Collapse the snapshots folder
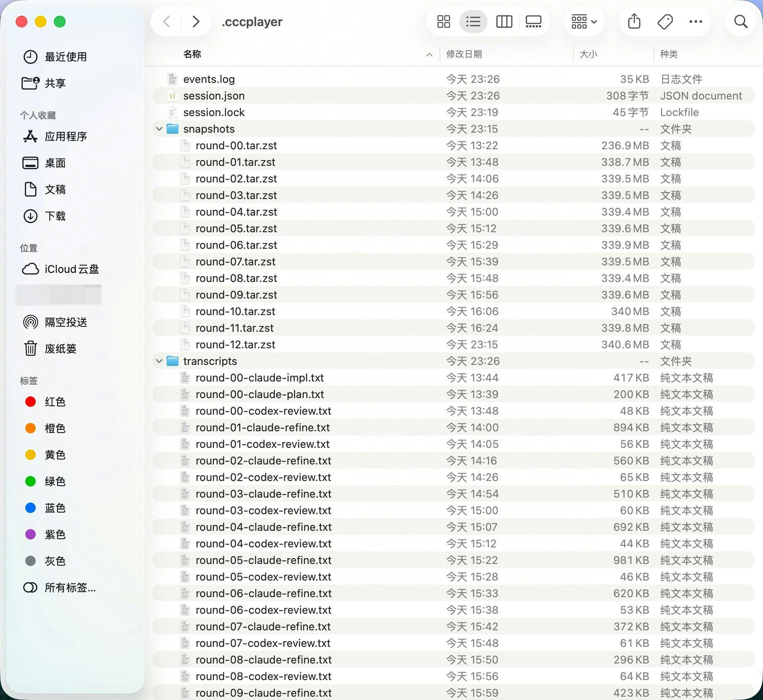This screenshot has width=763, height=700. (x=159, y=129)
